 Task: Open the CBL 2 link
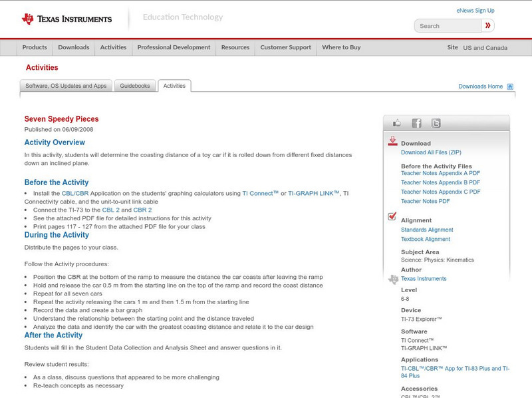111,210
